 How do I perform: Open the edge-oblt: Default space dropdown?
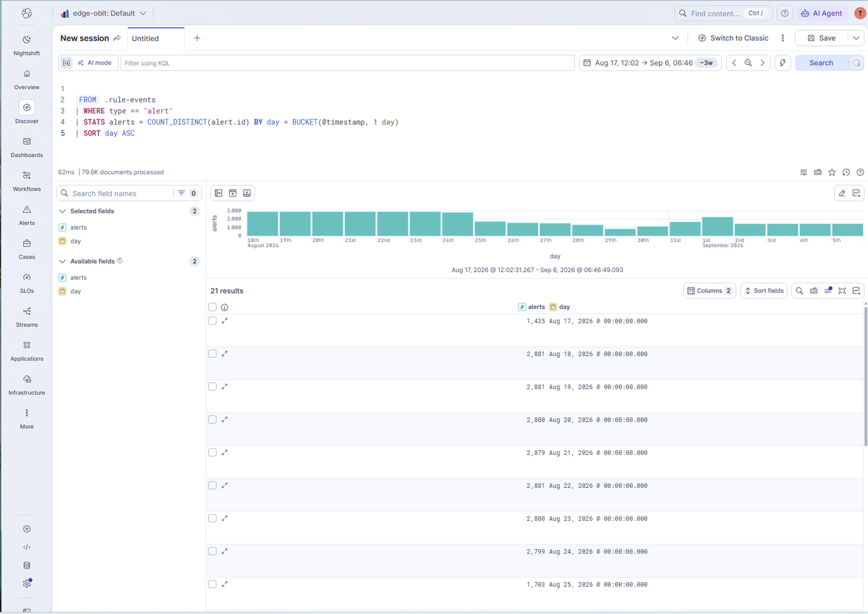coord(104,13)
